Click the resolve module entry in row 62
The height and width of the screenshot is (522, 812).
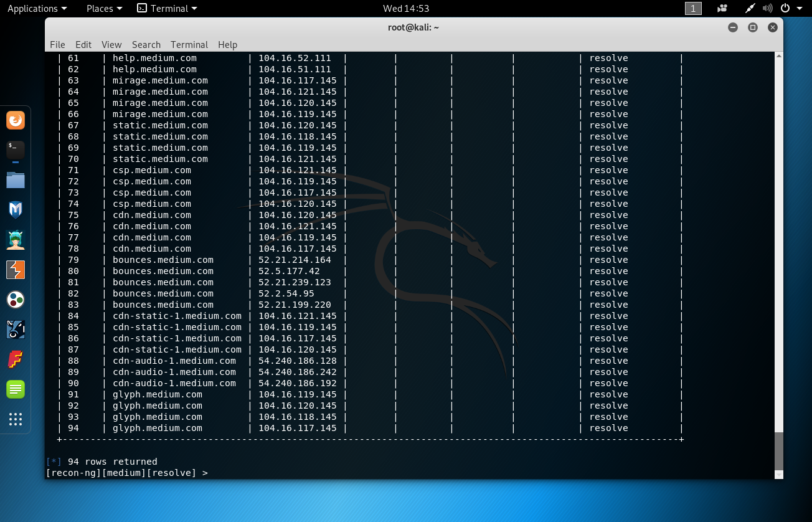click(x=609, y=69)
